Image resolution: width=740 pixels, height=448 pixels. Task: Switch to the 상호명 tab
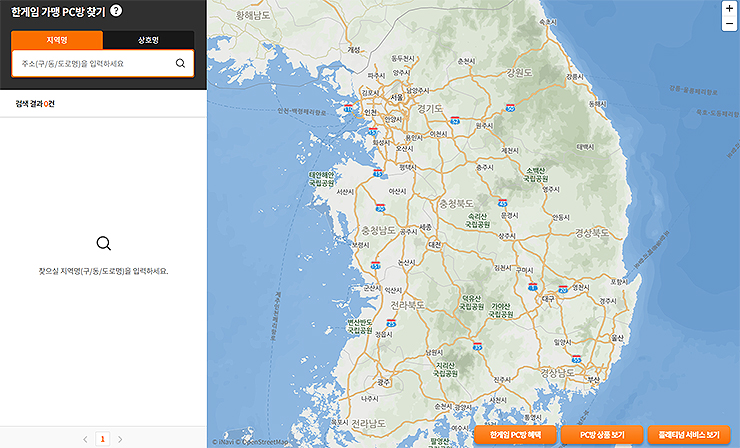148,40
